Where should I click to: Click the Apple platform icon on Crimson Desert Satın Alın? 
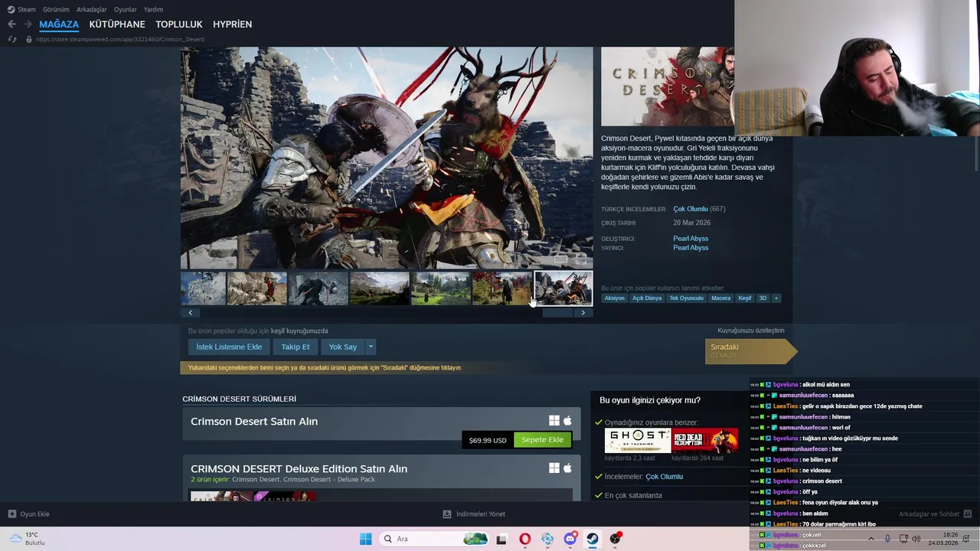[567, 421]
